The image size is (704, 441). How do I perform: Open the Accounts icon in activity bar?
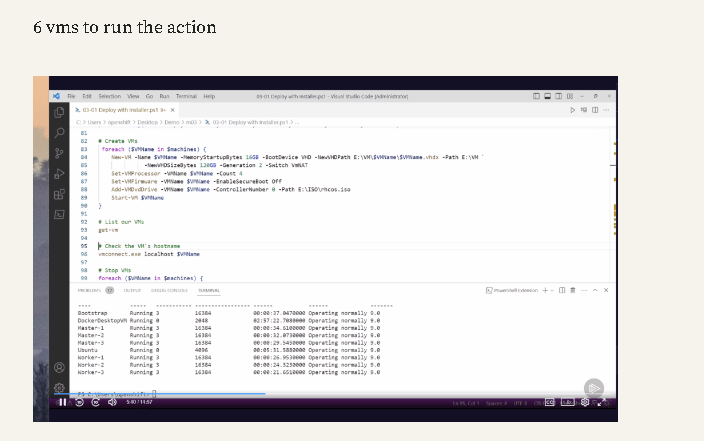click(59, 367)
